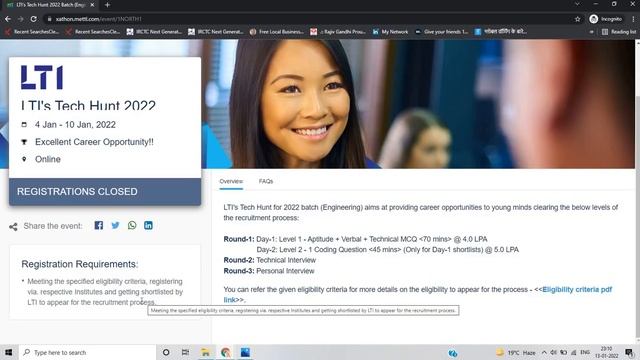This screenshot has height=360, width=640.
Task: Click the taskbar clock and date
Action: [x=607, y=352]
